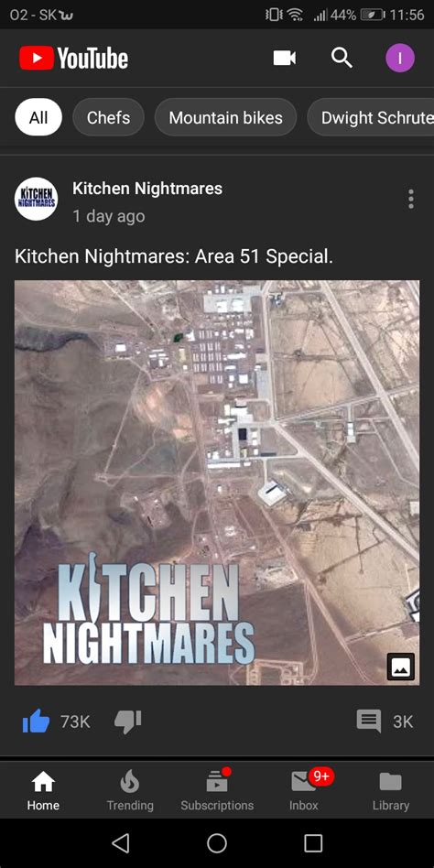Open the post's three-dot options menu
The height and width of the screenshot is (868, 434).
pos(410,199)
